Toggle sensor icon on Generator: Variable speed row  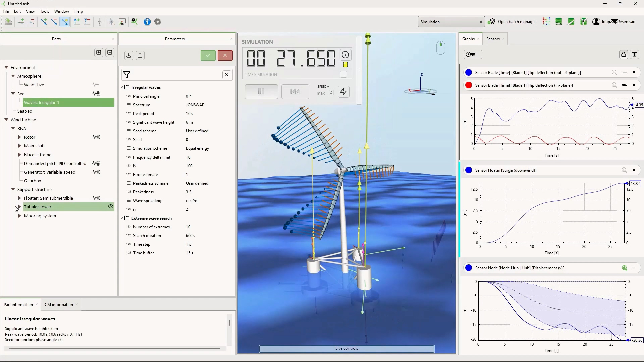pyautogui.click(x=96, y=172)
